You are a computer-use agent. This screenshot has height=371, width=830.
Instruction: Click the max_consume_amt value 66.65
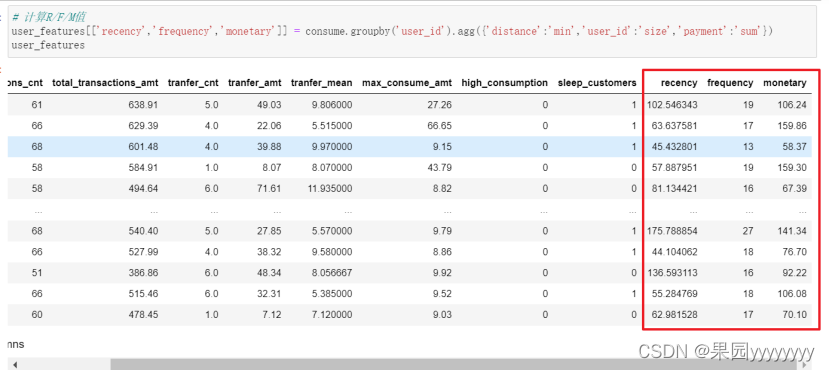(440, 126)
